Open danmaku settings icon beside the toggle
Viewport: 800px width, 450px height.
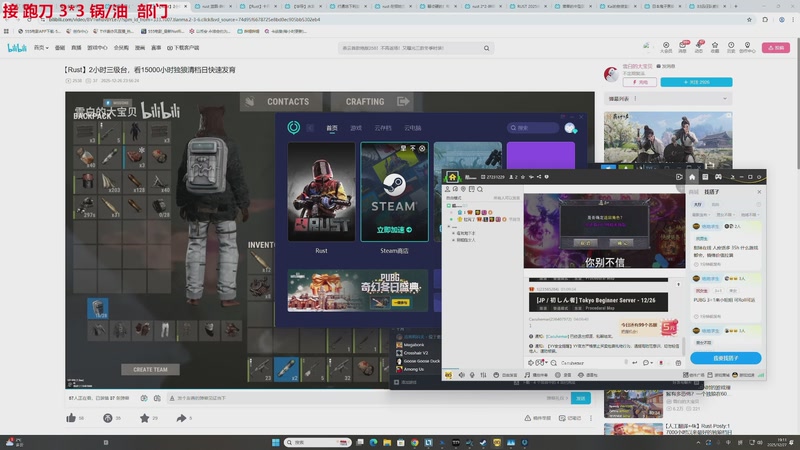pyautogui.click(x=157, y=398)
